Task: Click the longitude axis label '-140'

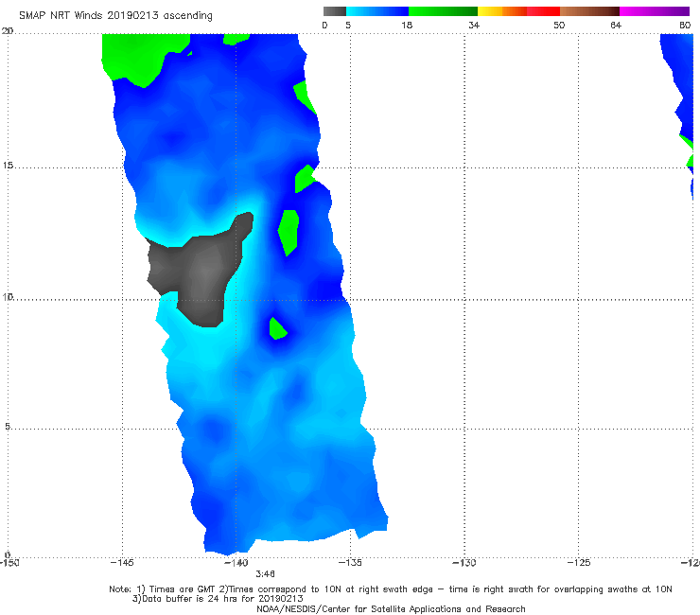Action: click(x=236, y=563)
